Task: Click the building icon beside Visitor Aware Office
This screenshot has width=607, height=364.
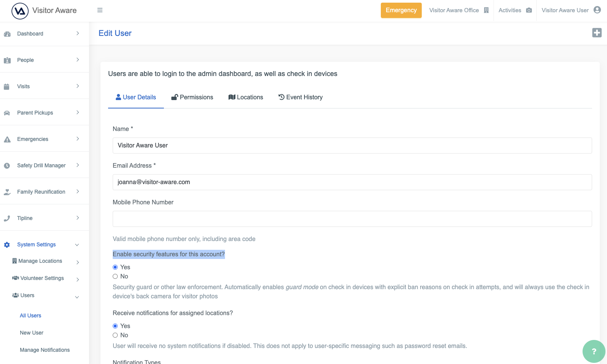Action: (486, 10)
